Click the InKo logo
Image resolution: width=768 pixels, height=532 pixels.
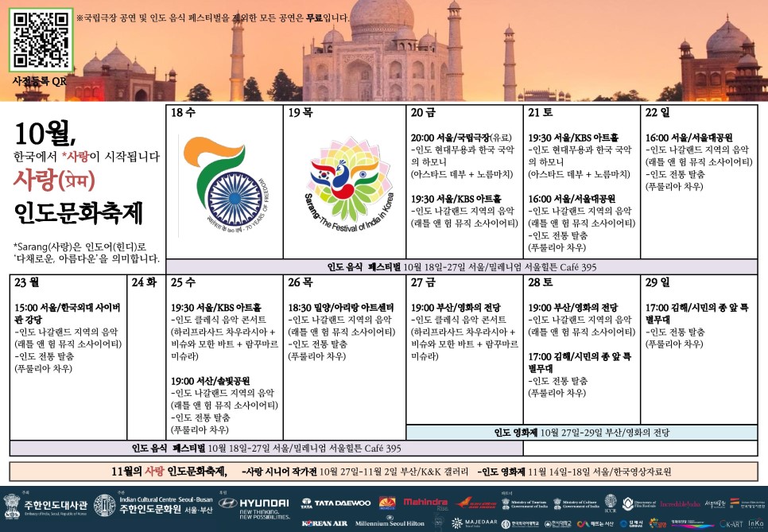tap(756, 523)
